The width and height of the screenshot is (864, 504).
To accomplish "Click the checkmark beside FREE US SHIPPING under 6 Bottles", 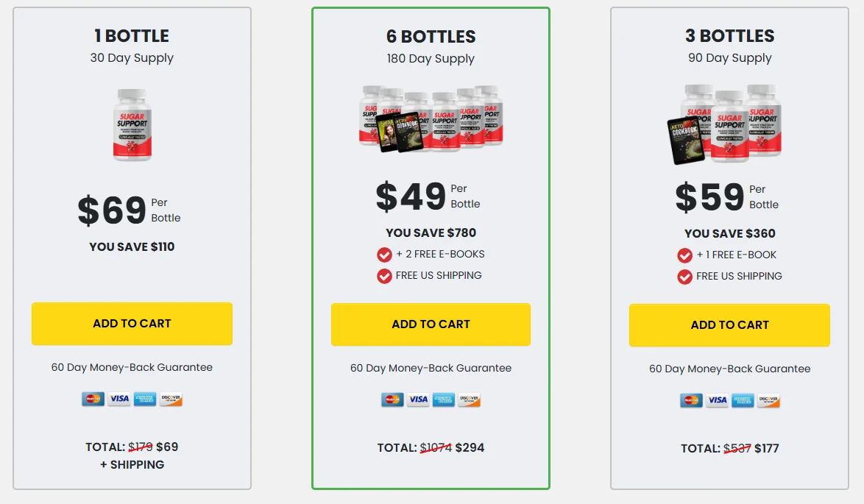I will point(386,276).
